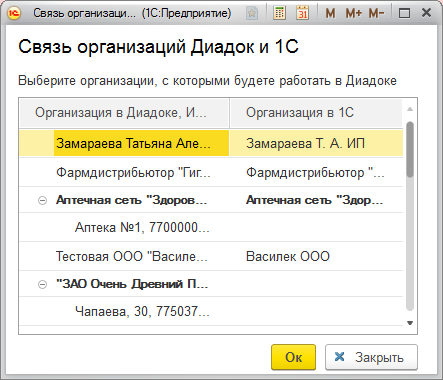Open the calendar icon in title bar
Screen dimensions: 443x380
(302, 13)
